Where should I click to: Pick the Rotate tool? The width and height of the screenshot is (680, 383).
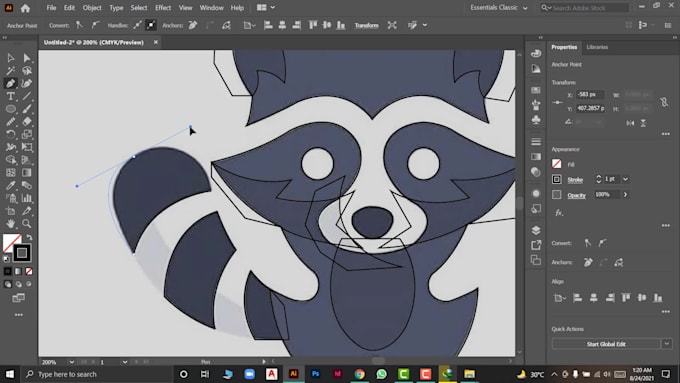point(10,134)
